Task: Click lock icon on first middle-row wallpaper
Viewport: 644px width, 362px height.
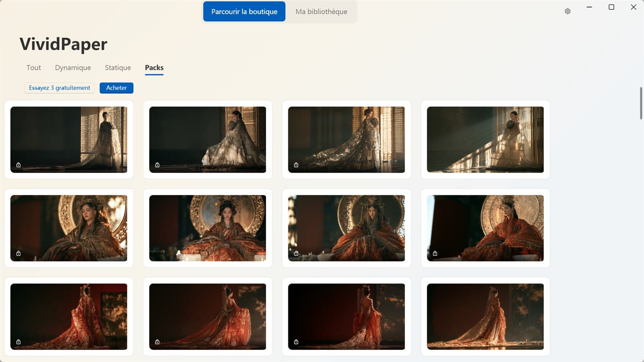Action: click(19, 253)
